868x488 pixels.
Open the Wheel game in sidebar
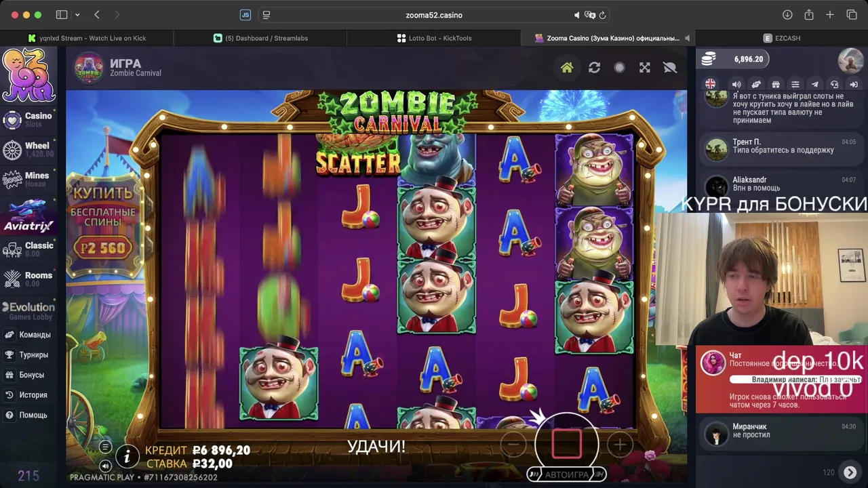28,149
